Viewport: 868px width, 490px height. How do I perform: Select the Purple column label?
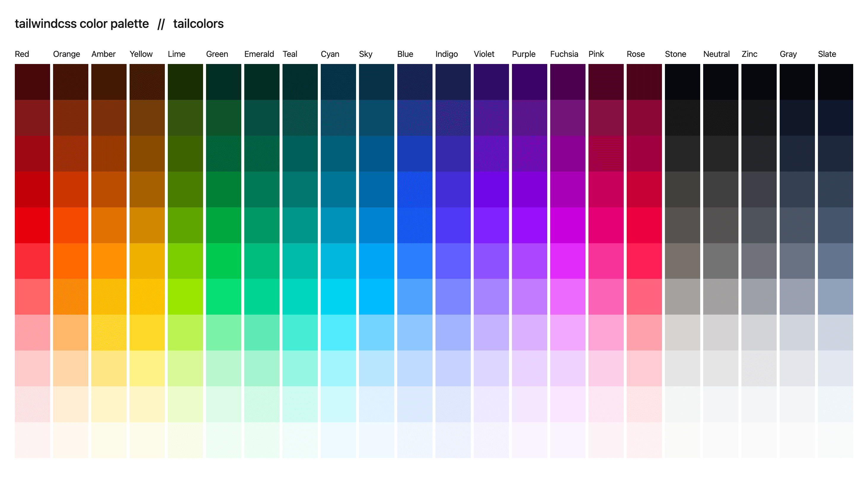pyautogui.click(x=524, y=54)
